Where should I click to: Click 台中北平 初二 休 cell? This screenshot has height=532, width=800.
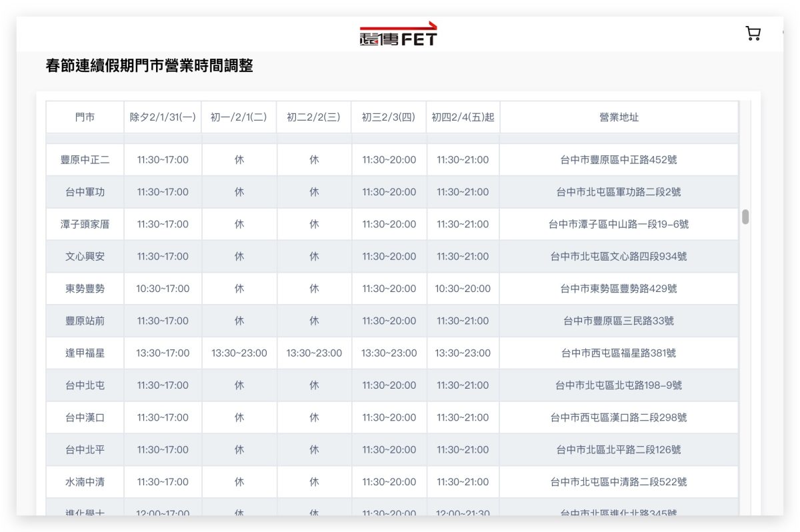point(314,449)
